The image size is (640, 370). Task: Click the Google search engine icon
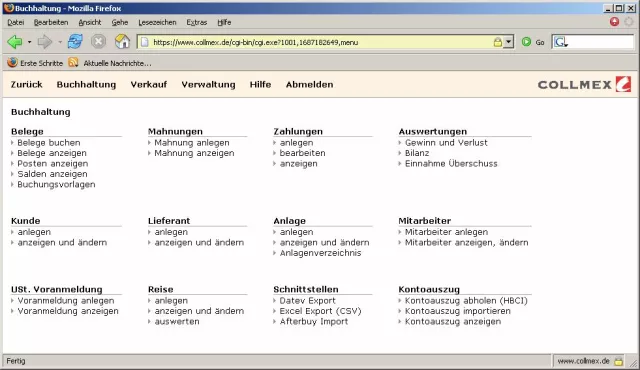(560, 42)
